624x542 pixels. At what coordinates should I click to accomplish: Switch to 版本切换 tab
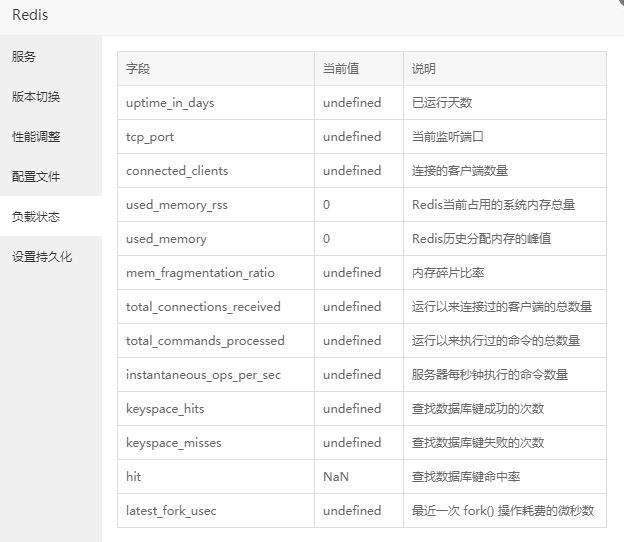click(51, 97)
